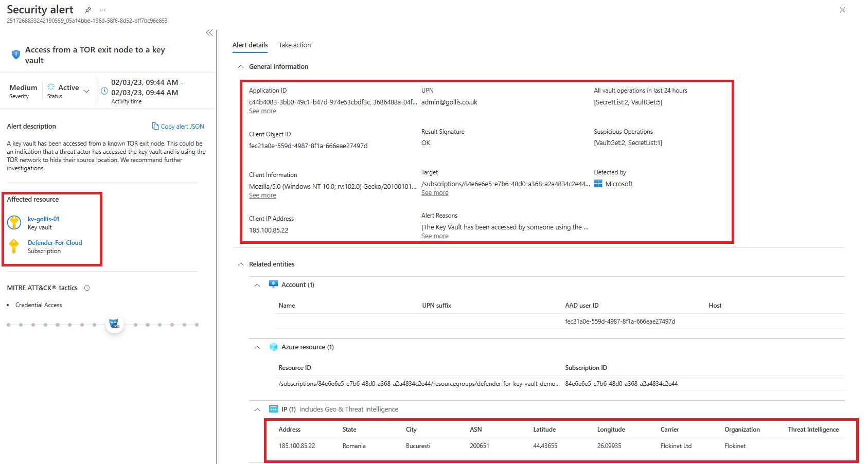This screenshot has height=464, width=868.
Task: Collapse the left panel with double chevron
Action: [x=209, y=33]
